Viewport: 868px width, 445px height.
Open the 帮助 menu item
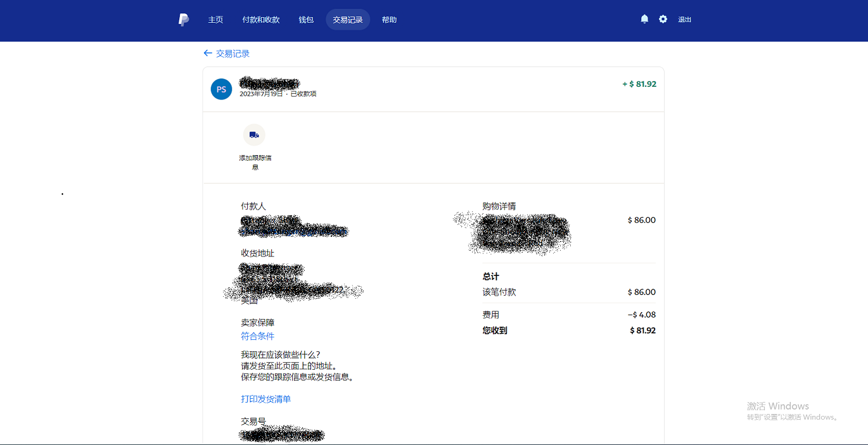pyautogui.click(x=389, y=20)
